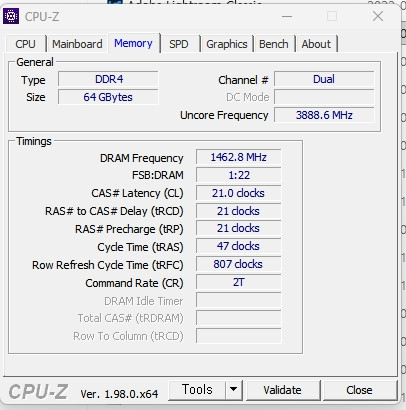Click the Validate button

pyautogui.click(x=282, y=390)
